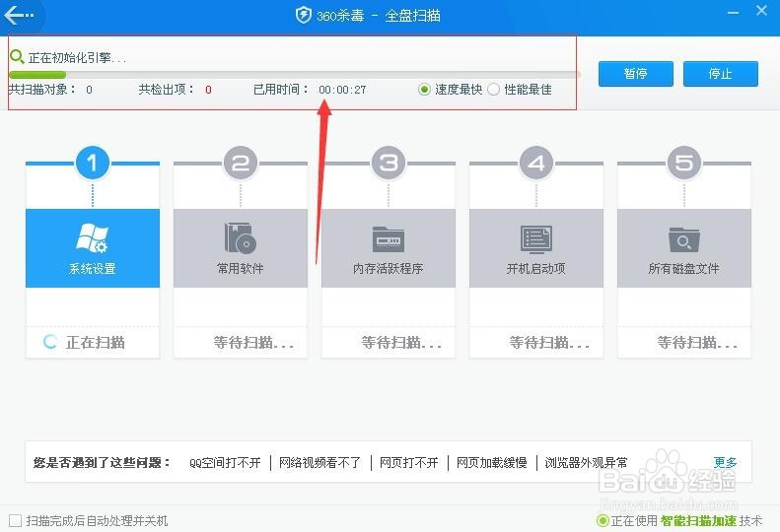The width and height of the screenshot is (780, 532).
Task: Minimize the 360杀毒 window
Action: point(733,13)
